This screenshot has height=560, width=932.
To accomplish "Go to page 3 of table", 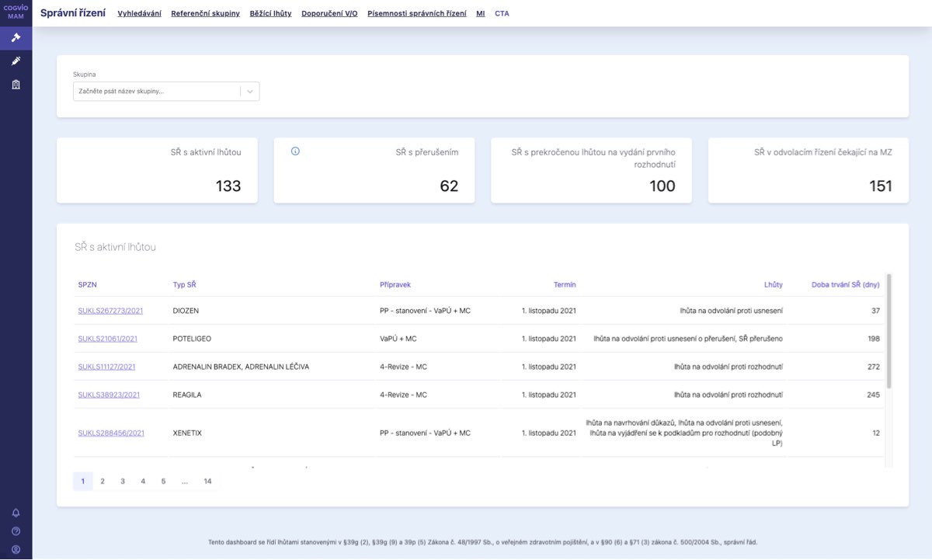I will point(123,482).
